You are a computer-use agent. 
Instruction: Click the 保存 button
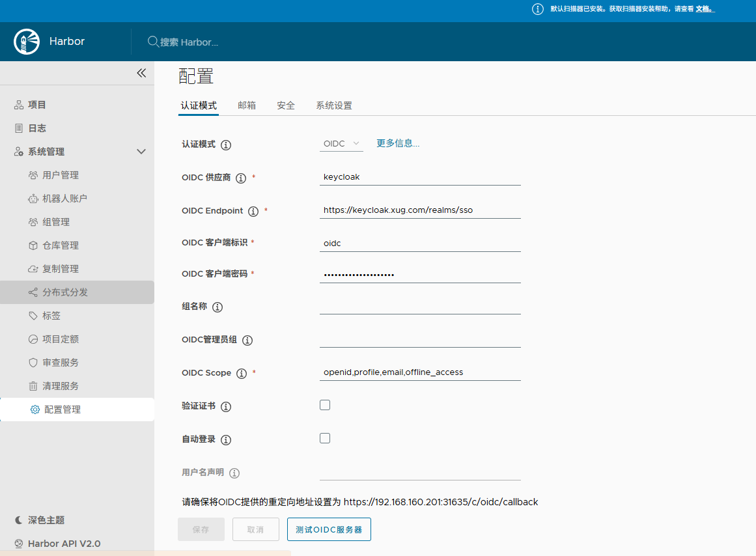pyautogui.click(x=201, y=529)
